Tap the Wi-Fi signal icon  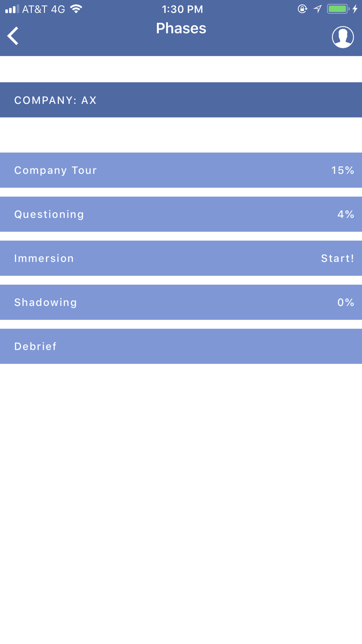tap(76, 9)
